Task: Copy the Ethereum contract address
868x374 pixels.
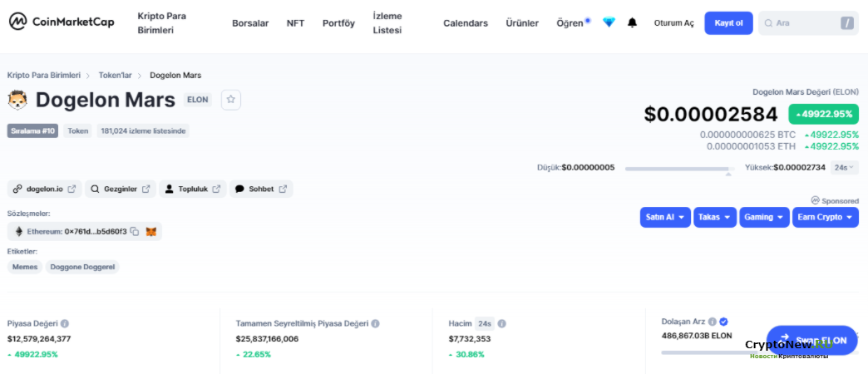Action: 134,232
